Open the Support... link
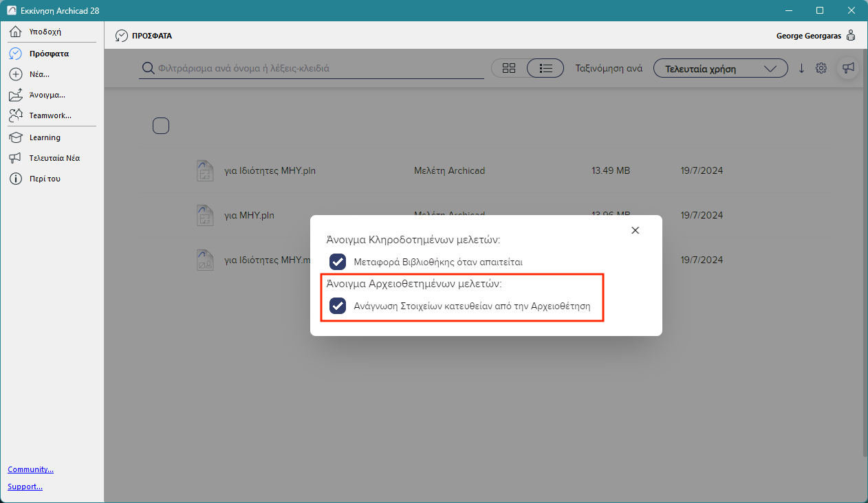 pos(25,487)
